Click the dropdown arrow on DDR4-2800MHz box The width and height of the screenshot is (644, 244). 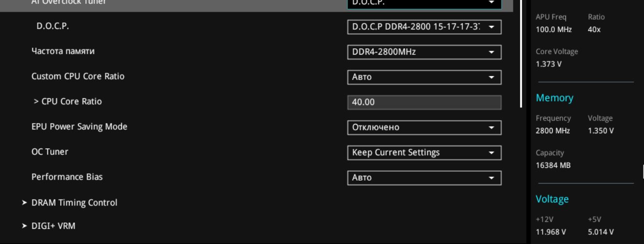pos(491,52)
